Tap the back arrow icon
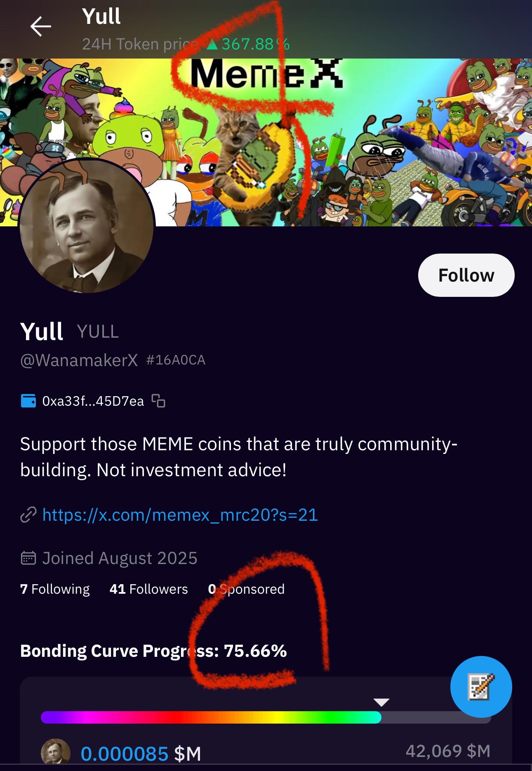532x771 pixels. pyautogui.click(x=40, y=26)
